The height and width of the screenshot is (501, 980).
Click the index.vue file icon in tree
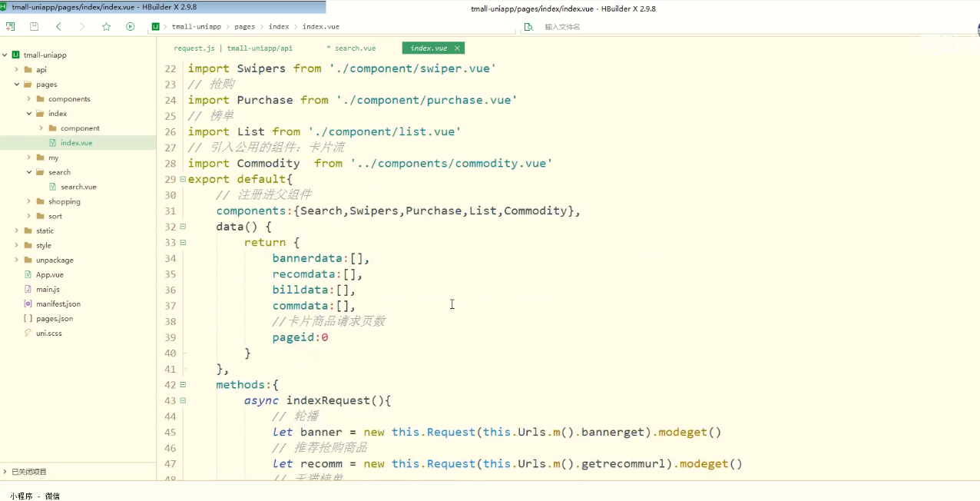(52, 142)
